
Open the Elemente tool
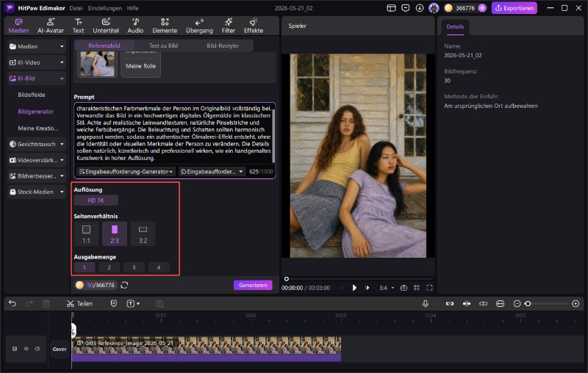coord(165,26)
